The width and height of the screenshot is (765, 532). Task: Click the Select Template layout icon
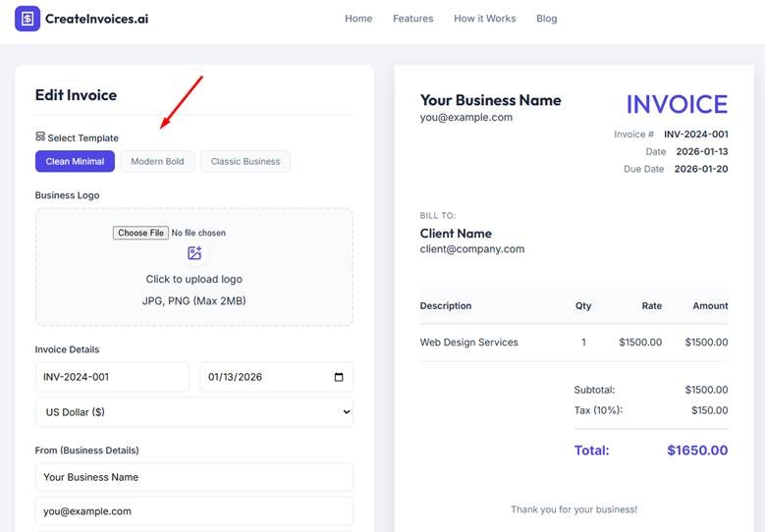pos(40,136)
